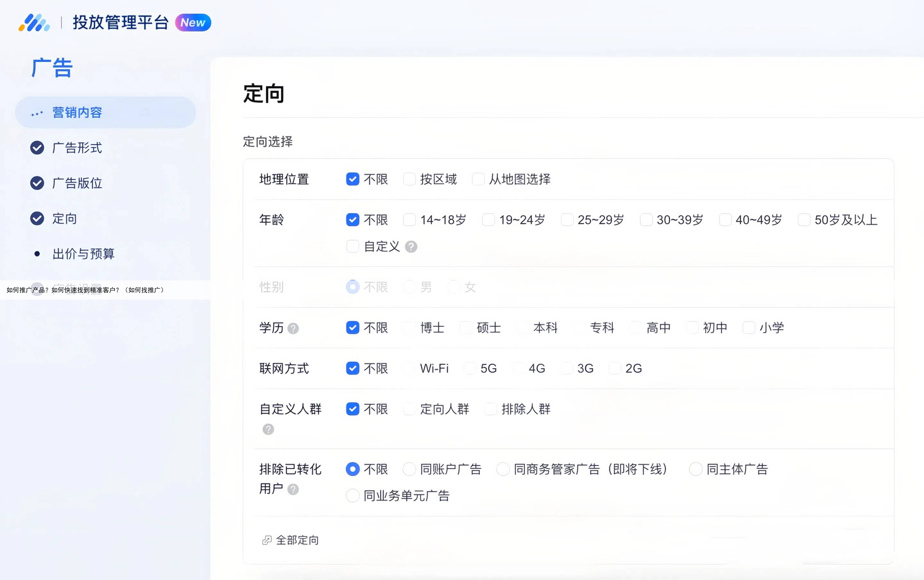Enable the 从地图选择 checkbox

pyautogui.click(x=478, y=179)
